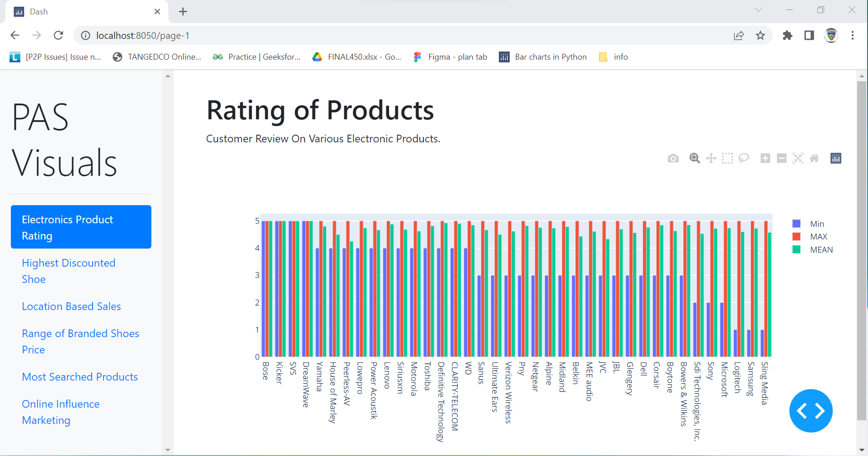Click the Zoom out minus icon

[x=781, y=158]
